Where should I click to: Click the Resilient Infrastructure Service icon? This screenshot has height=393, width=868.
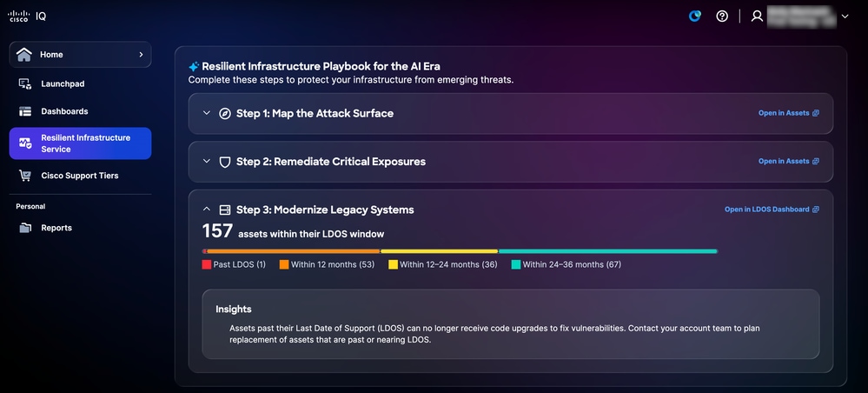pos(25,143)
